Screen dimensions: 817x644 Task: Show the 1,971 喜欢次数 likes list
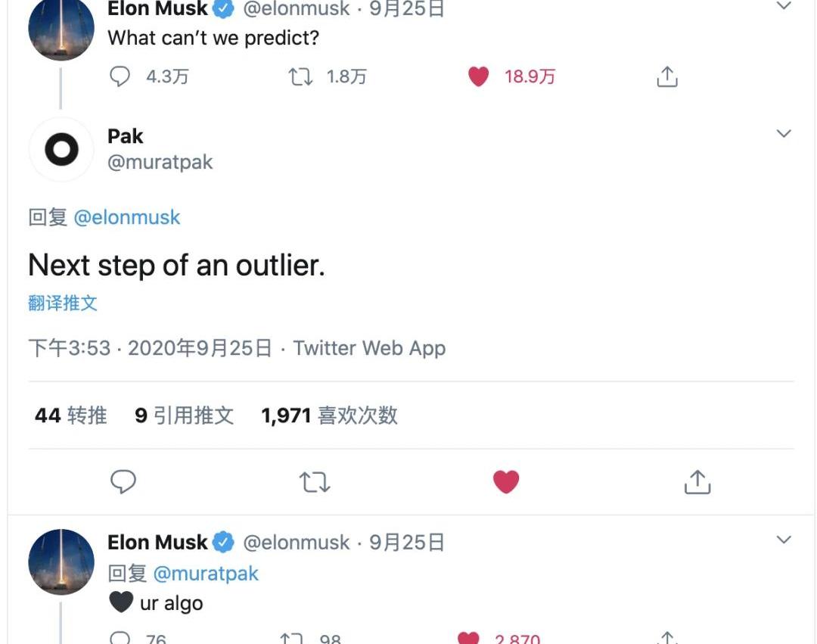pyautogui.click(x=329, y=415)
